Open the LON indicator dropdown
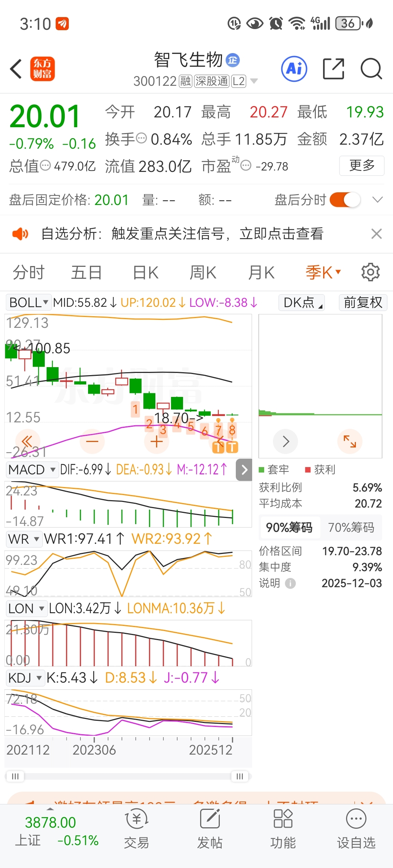393x868 pixels. [x=27, y=608]
